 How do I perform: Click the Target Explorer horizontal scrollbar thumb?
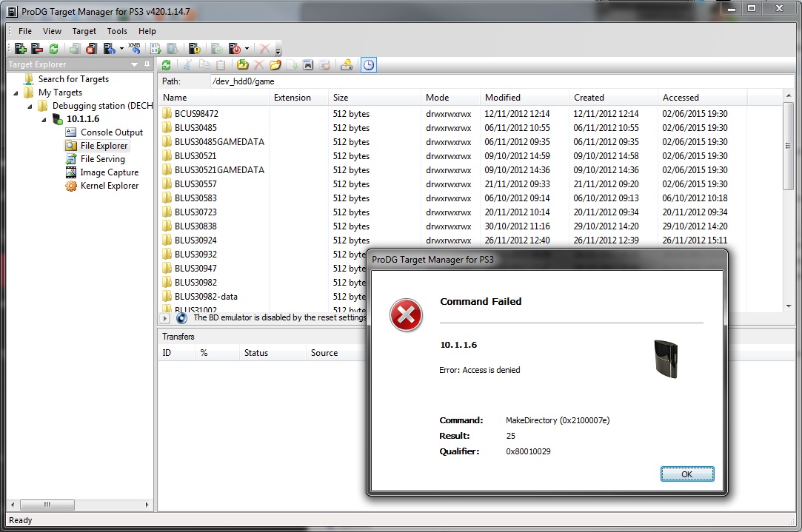click(x=47, y=505)
